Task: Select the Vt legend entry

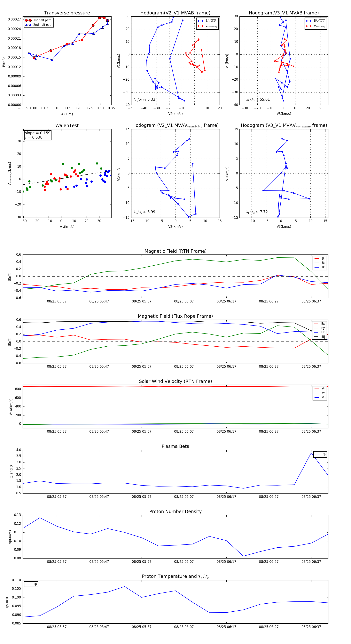Action: [320, 393]
